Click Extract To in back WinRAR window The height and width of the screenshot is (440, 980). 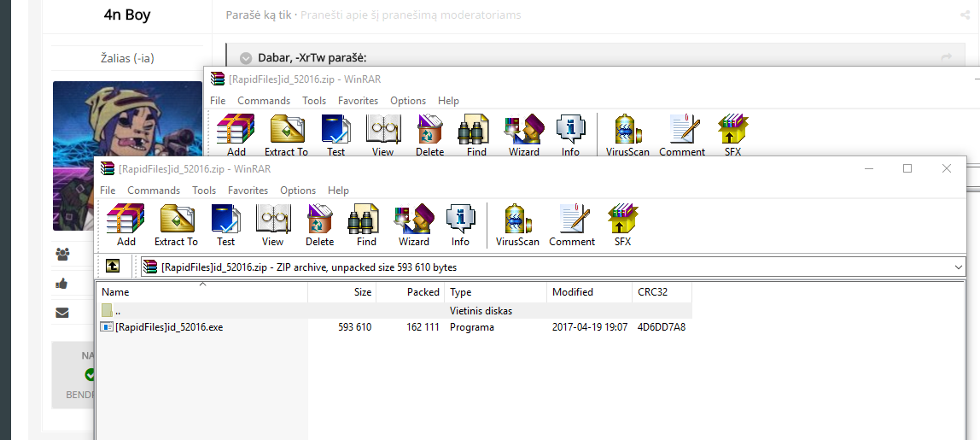[286, 135]
